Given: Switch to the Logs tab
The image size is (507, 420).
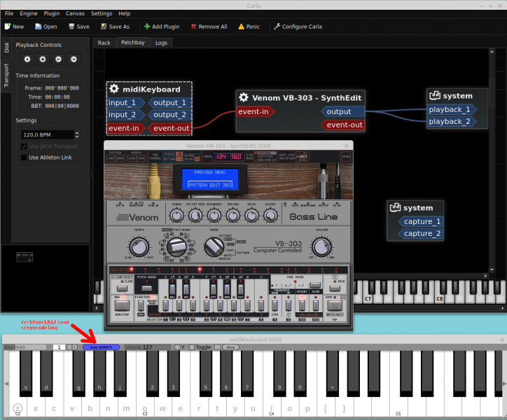Looking at the screenshot, I should point(161,43).
